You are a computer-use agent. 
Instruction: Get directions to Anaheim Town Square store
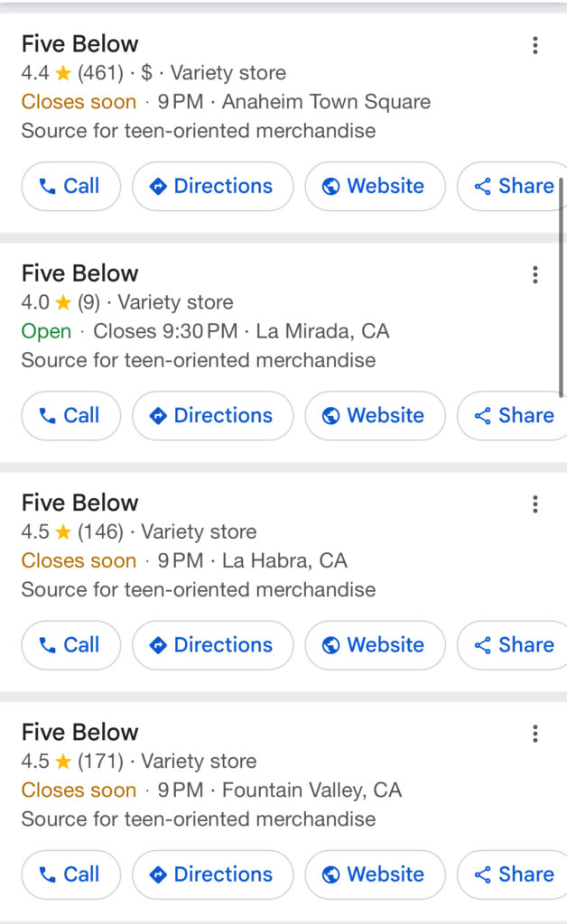coord(212,186)
